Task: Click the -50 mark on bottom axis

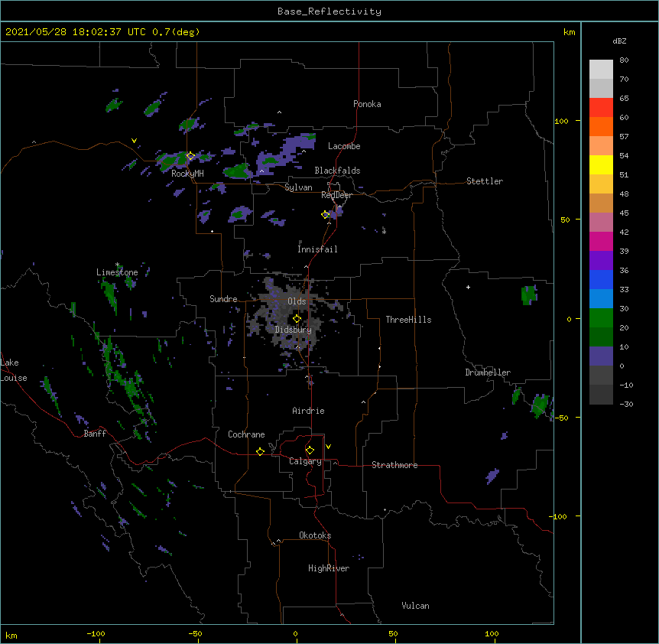Action: point(195,633)
